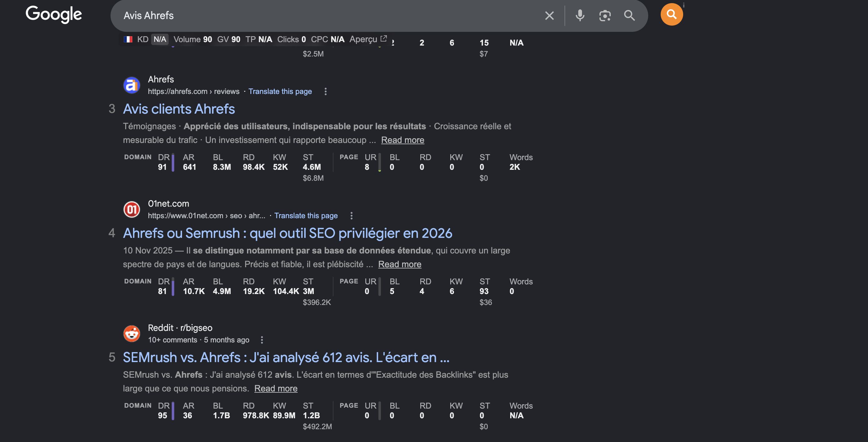The height and width of the screenshot is (442, 868).
Task: Click the https://ahrefs.com › reviews URL
Action: click(x=194, y=91)
